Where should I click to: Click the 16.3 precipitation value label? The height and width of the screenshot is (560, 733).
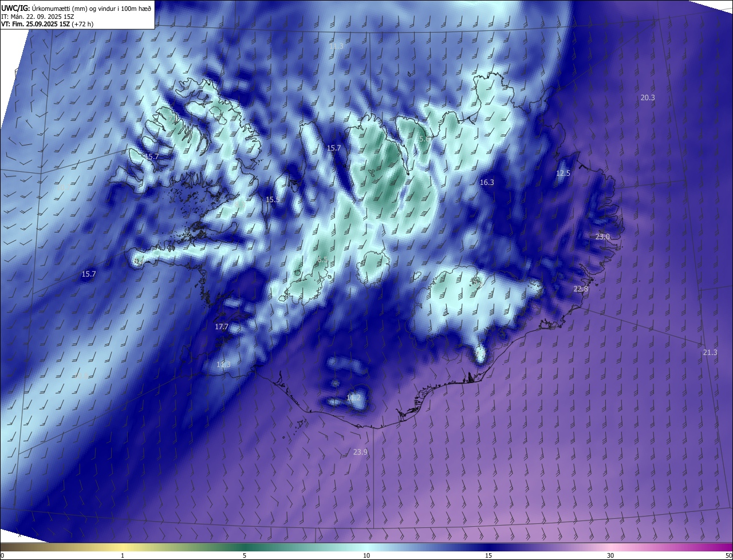pos(487,183)
